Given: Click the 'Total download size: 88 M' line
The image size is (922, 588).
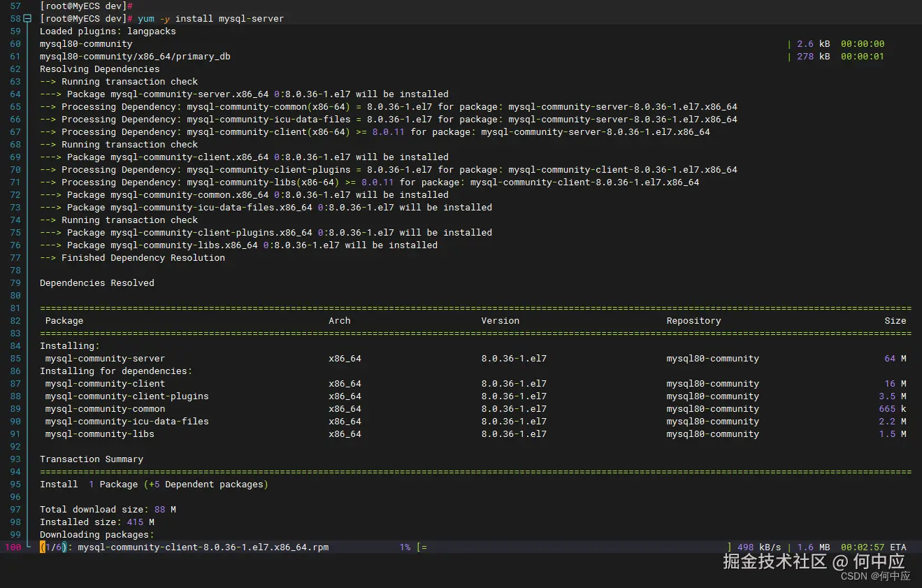Looking at the screenshot, I should coord(108,510).
